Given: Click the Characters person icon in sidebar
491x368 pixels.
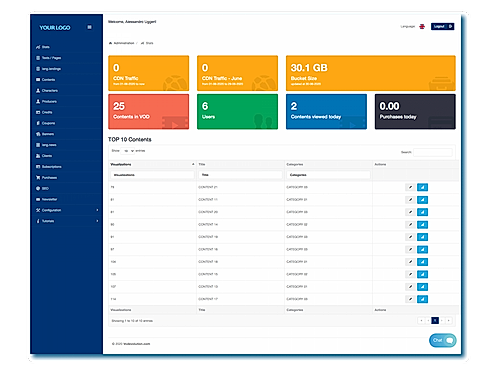Looking at the screenshot, I should click(x=38, y=91).
